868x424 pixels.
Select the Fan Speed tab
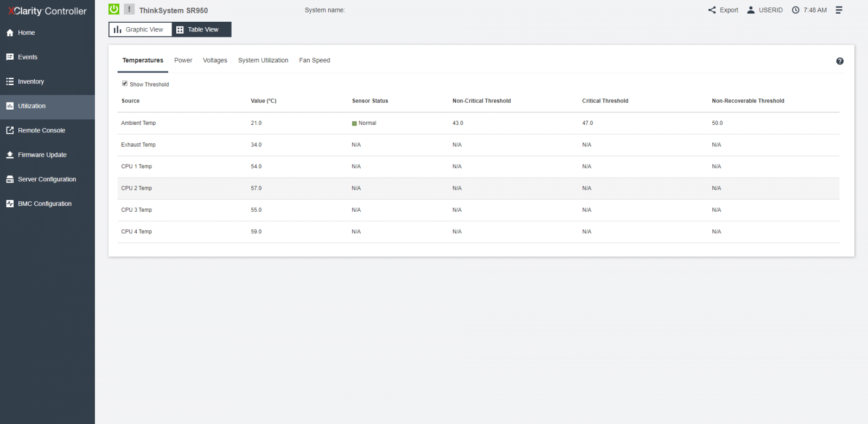click(315, 60)
